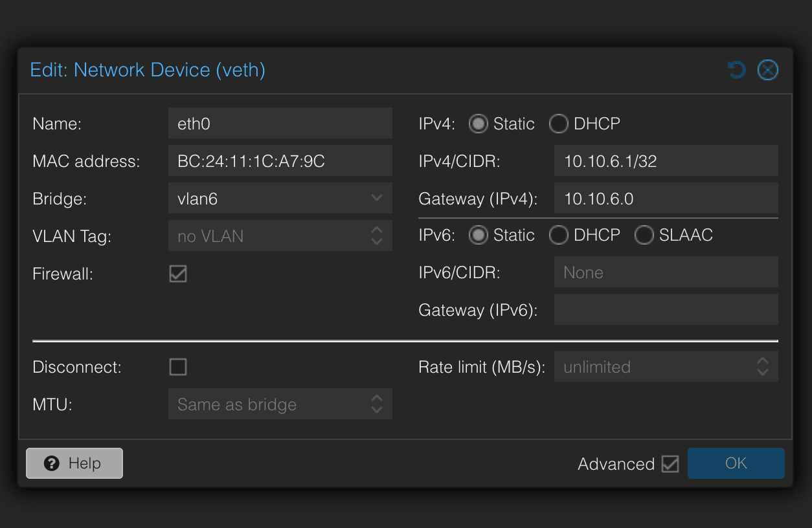Select Static for IPv6

click(478, 235)
